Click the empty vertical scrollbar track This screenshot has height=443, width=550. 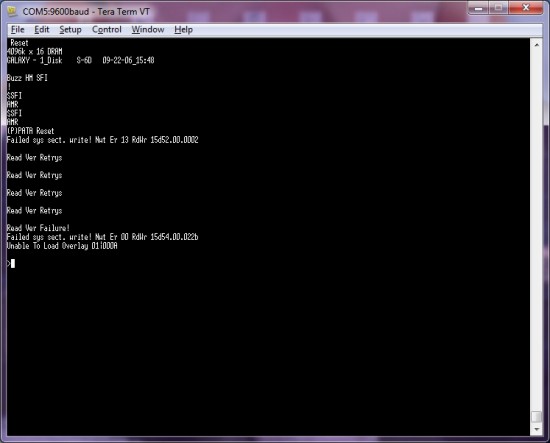(536, 228)
